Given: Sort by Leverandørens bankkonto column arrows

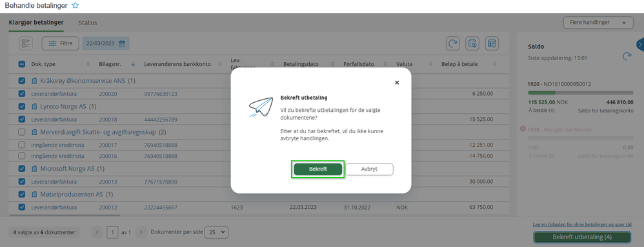Looking at the screenshot, I should point(219,64).
